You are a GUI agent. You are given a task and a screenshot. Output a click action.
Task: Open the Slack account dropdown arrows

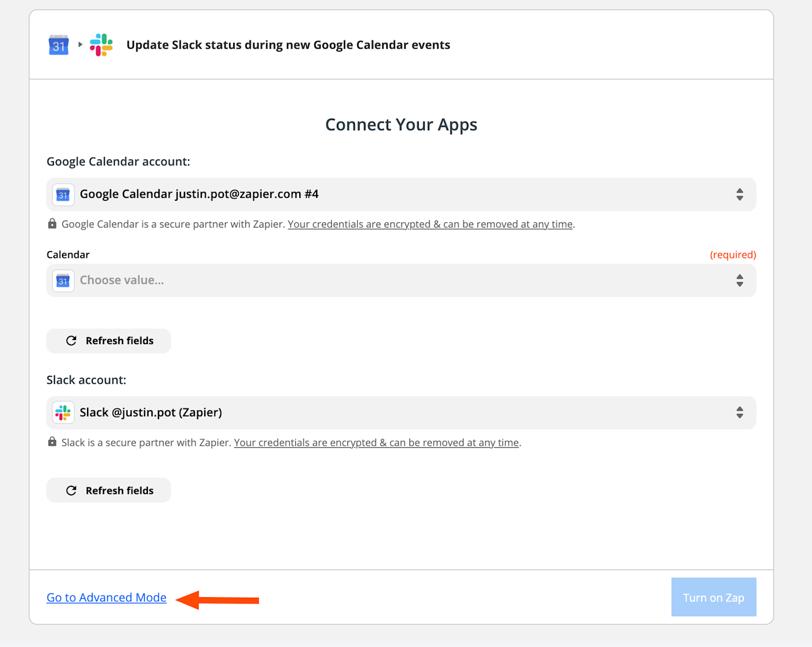pos(739,413)
